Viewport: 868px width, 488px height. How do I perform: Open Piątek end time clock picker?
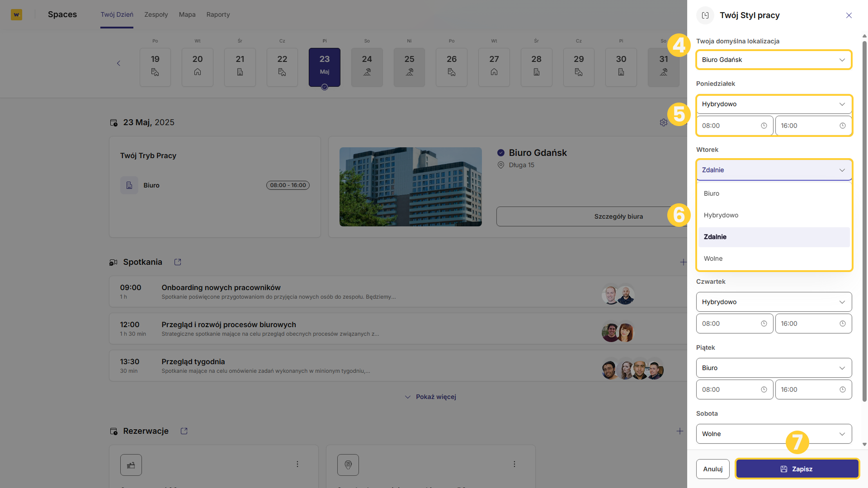(843, 389)
